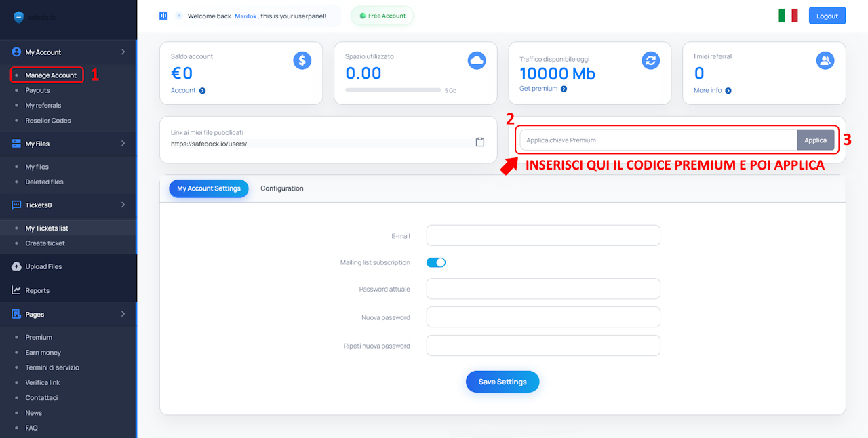Select Manage Account in the sidebar
This screenshot has height=438, width=868.
click(51, 75)
